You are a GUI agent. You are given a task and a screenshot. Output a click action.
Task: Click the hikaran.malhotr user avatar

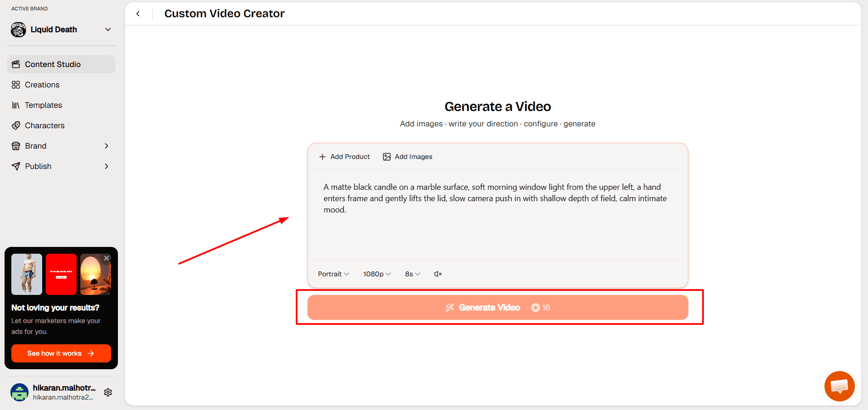pyautogui.click(x=20, y=392)
